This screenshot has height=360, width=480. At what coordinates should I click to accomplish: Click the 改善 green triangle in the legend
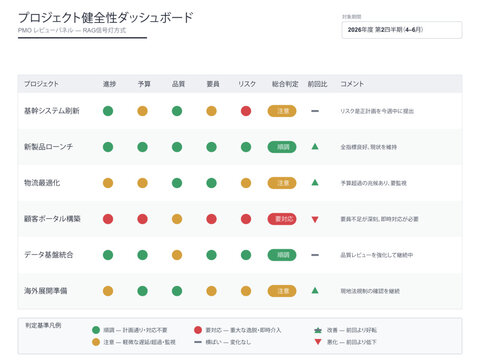click(x=318, y=330)
